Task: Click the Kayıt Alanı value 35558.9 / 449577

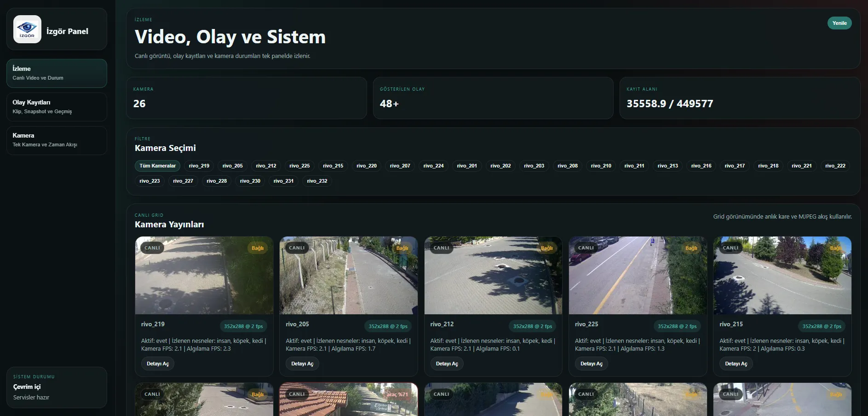Action: coord(670,104)
